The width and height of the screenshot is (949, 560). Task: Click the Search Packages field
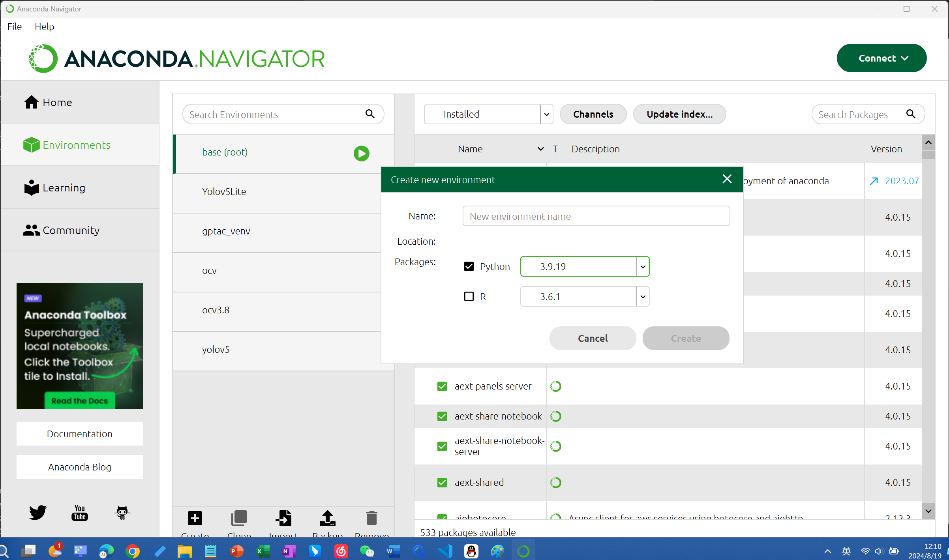pos(868,114)
